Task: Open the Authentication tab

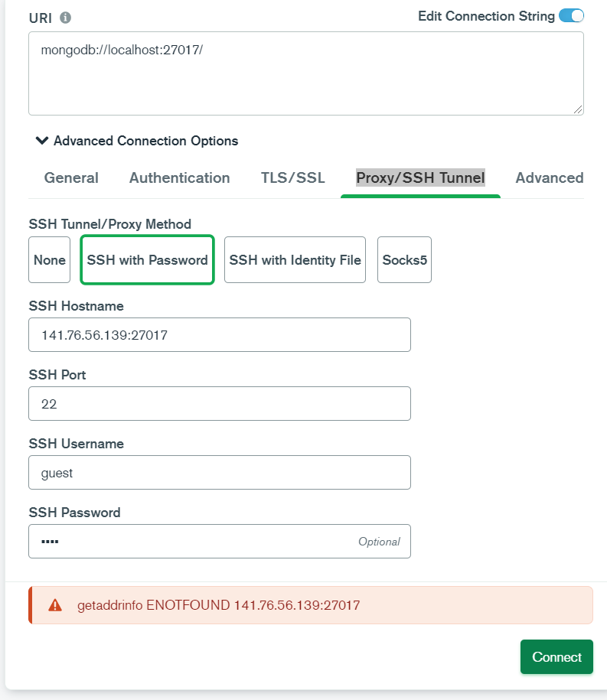Action: pos(179,178)
